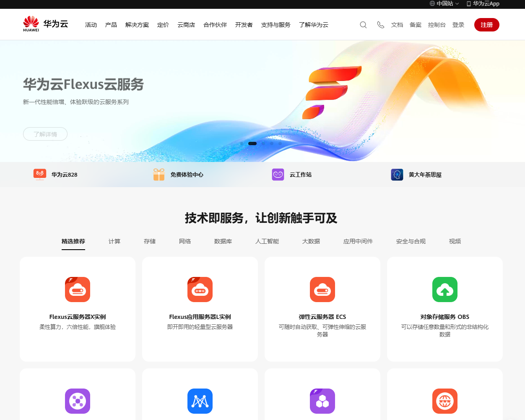Switch to the 存储 tab
This screenshot has height=420, width=525.
[150, 241]
